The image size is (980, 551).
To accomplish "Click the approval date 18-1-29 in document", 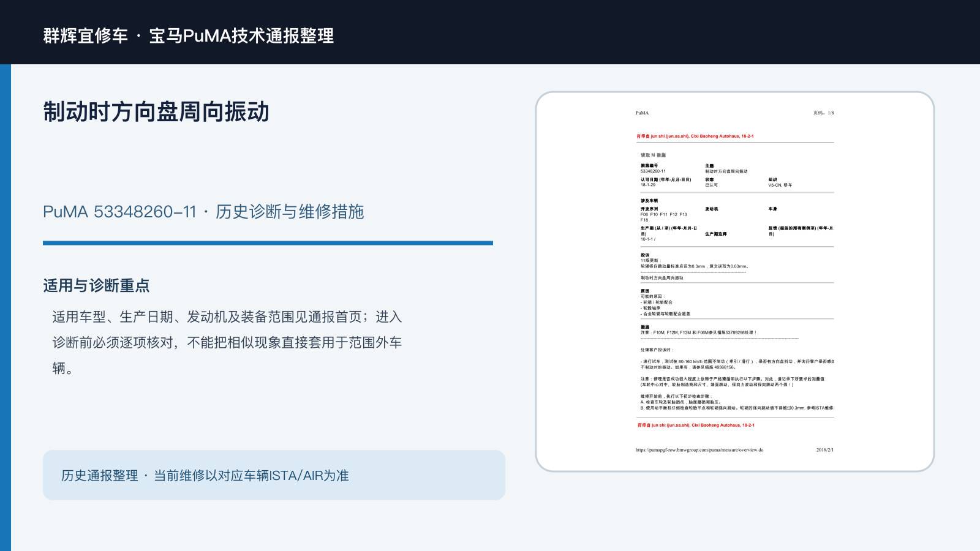I will coord(648,185).
